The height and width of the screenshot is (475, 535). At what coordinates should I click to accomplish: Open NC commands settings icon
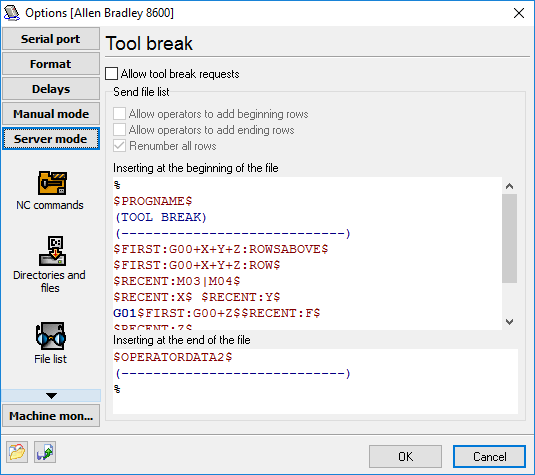[52, 183]
